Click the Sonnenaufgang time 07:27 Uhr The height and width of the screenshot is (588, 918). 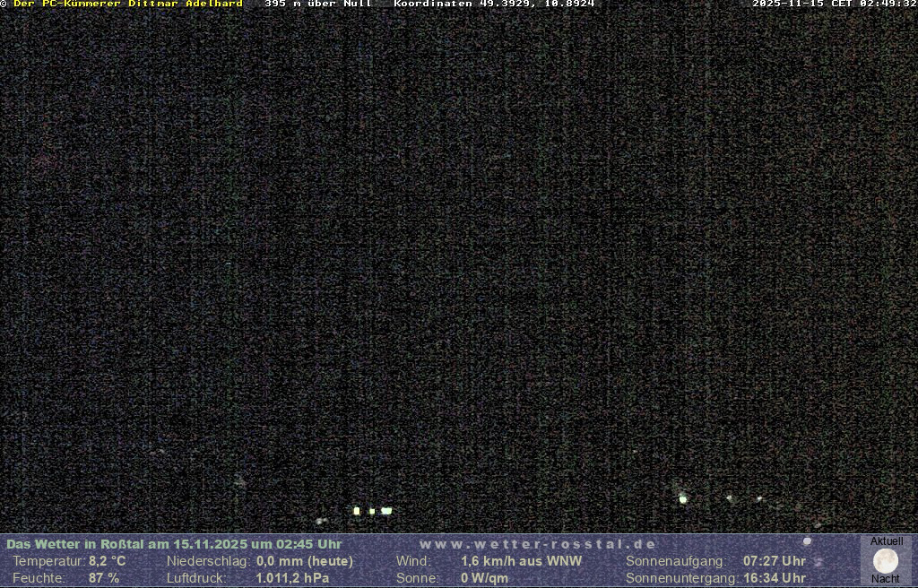pos(774,561)
